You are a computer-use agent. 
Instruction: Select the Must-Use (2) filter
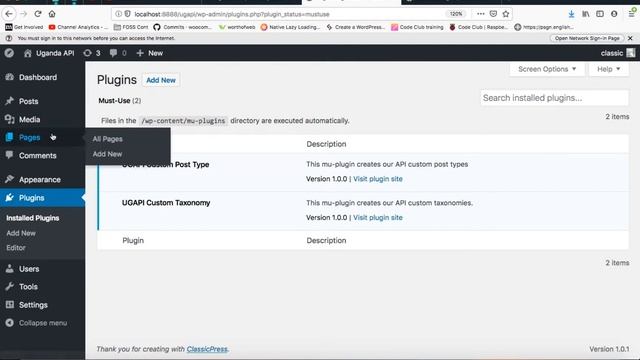pos(120,101)
